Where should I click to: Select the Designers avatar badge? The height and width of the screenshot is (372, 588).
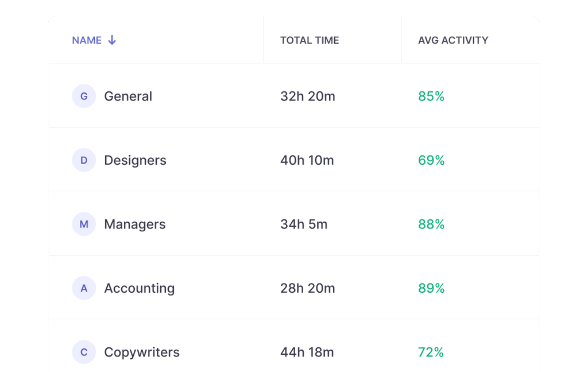[84, 160]
